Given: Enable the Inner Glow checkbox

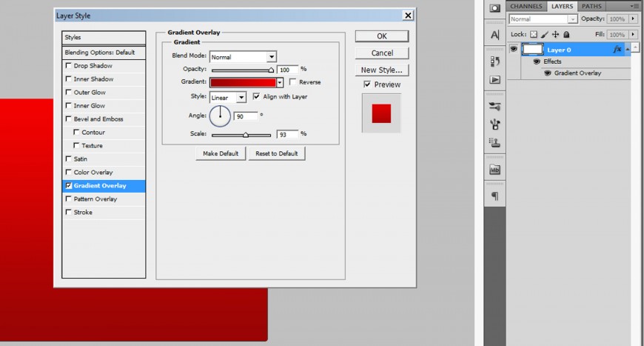Looking at the screenshot, I should (x=69, y=105).
